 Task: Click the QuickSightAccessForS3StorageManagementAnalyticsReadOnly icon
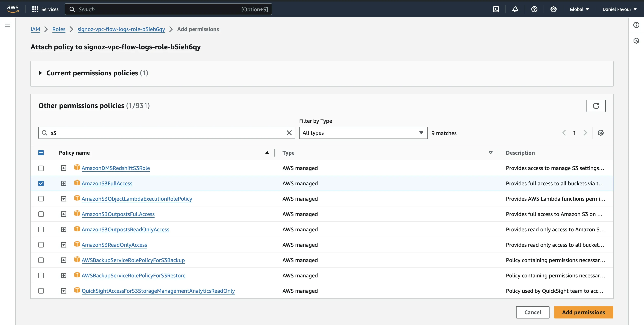point(76,290)
